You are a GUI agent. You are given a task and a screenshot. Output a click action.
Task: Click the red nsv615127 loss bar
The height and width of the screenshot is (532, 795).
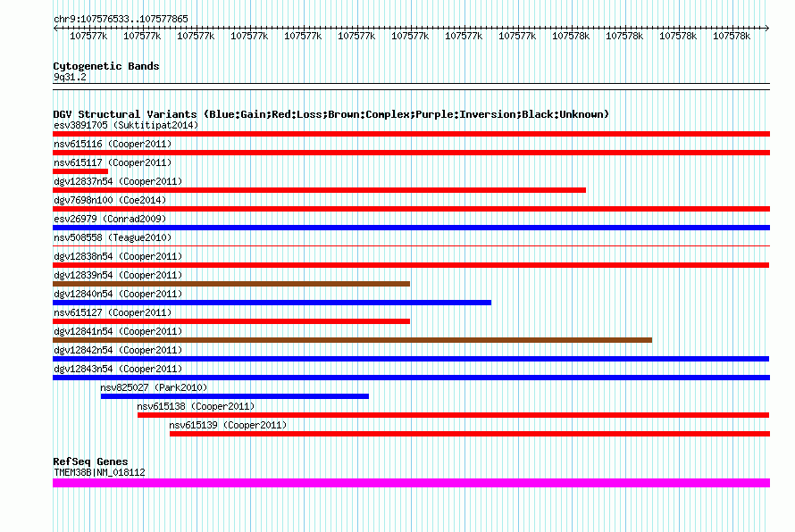tap(231, 321)
